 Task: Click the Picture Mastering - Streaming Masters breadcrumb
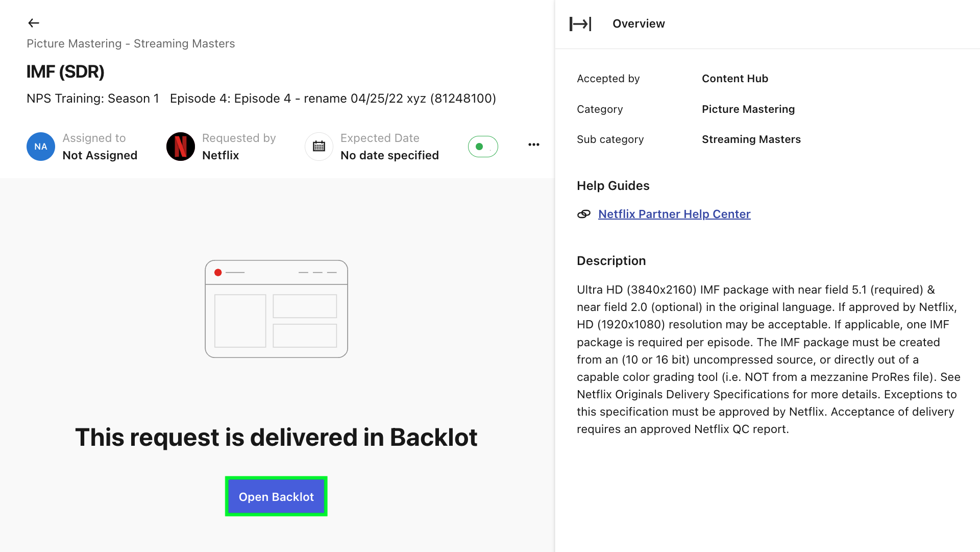(x=131, y=44)
